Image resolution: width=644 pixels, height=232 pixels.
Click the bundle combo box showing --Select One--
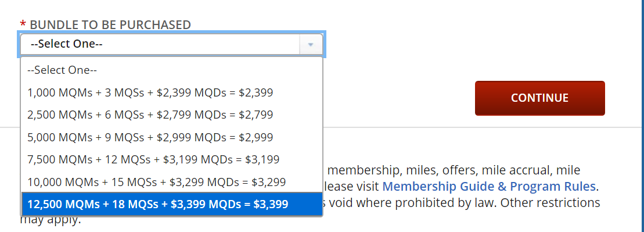click(x=172, y=44)
